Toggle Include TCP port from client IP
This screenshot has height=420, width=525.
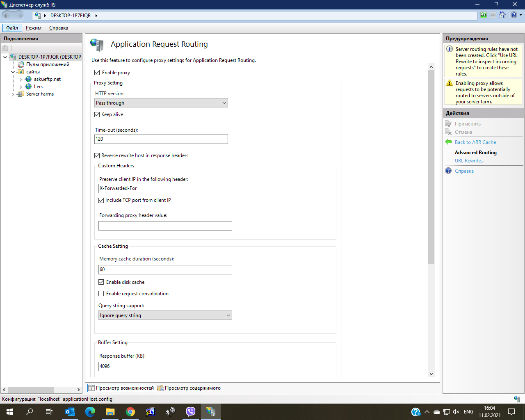click(x=101, y=201)
